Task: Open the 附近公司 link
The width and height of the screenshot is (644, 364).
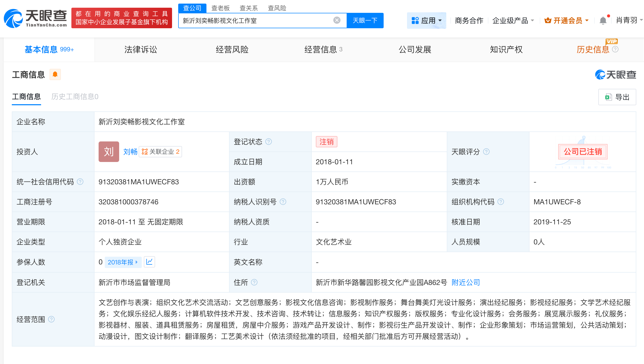Action: point(465,282)
